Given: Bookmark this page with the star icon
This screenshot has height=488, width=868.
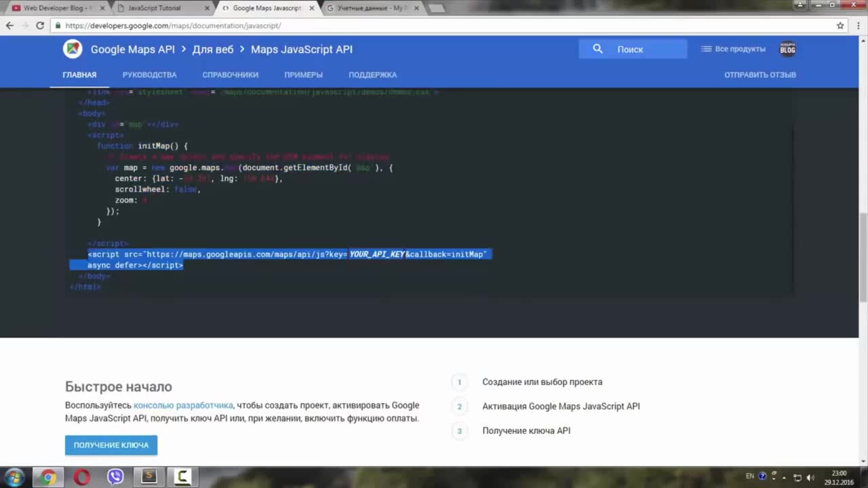Looking at the screenshot, I should click(x=840, y=26).
